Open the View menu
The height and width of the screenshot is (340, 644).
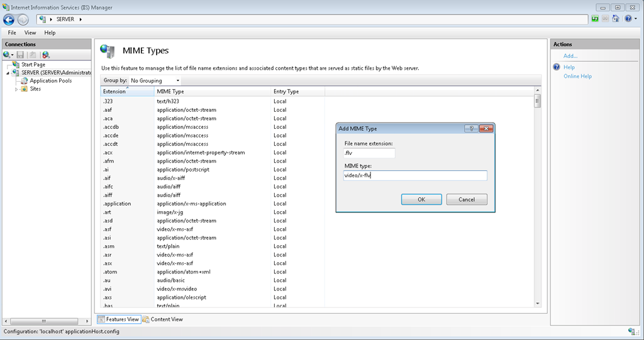30,33
